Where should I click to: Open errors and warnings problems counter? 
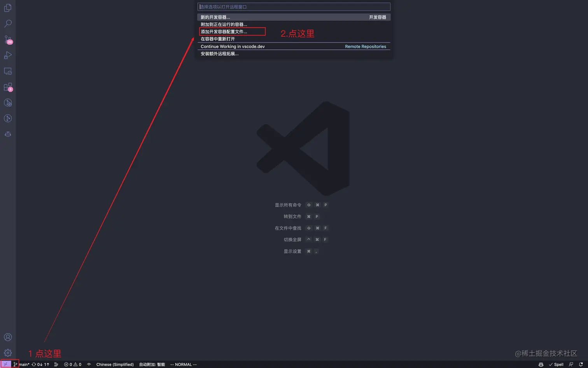pyautogui.click(x=73, y=364)
